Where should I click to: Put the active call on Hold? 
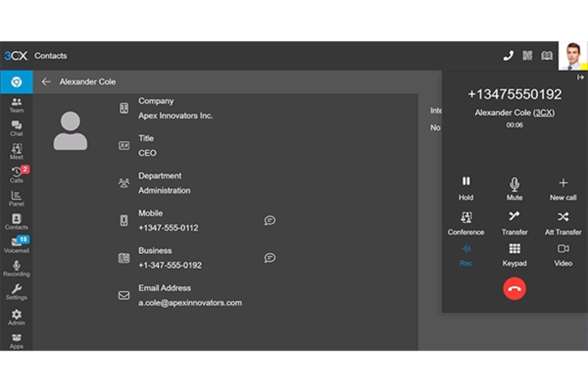(x=466, y=187)
